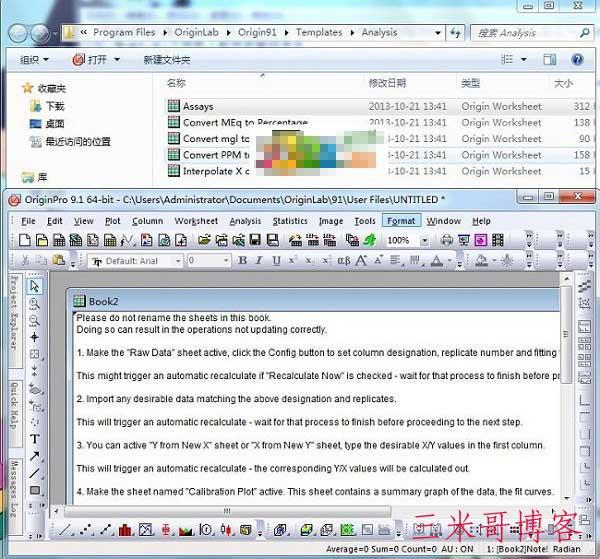600x559 pixels.
Task: Plot a Line graph from bottom toolbar
Action: click(64, 530)
